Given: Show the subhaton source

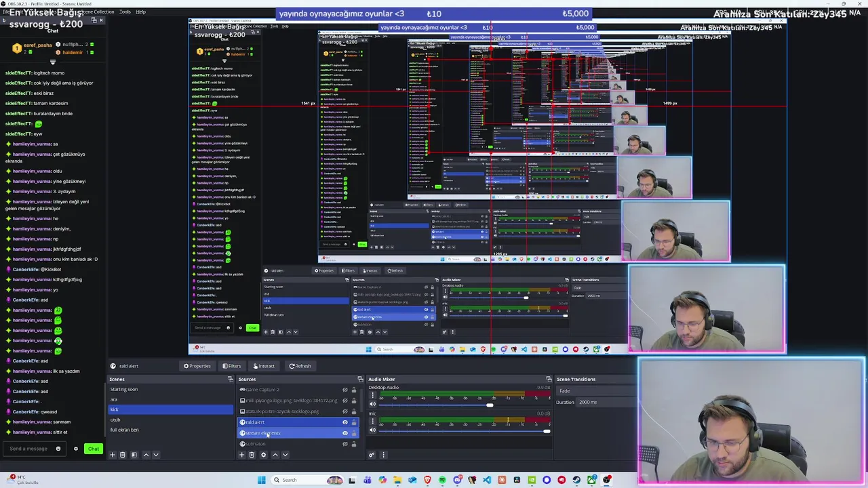Looking at the screenshot, I should pos(344,444).
